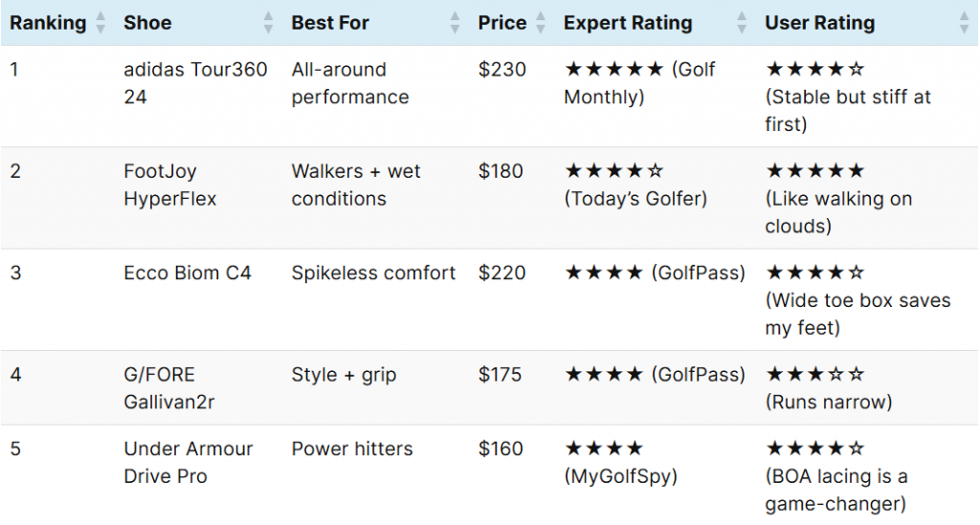Image resolution: width=980 pixels, height=525 pixels.
Task: Sort table by Shoe header
Action: click(147, 23)
